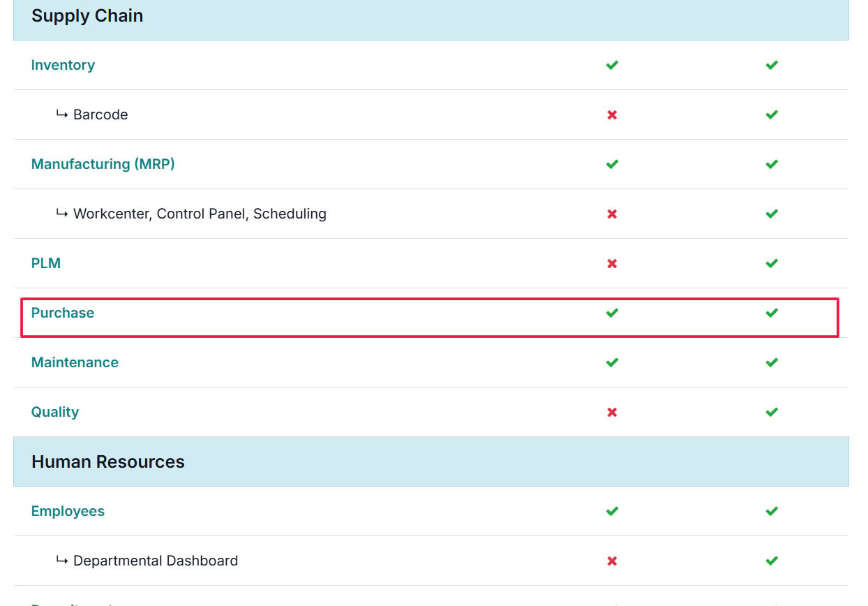The image size is (868, 606).
Task: Click the red cross in the Barcode row
Action: point(612,114)
